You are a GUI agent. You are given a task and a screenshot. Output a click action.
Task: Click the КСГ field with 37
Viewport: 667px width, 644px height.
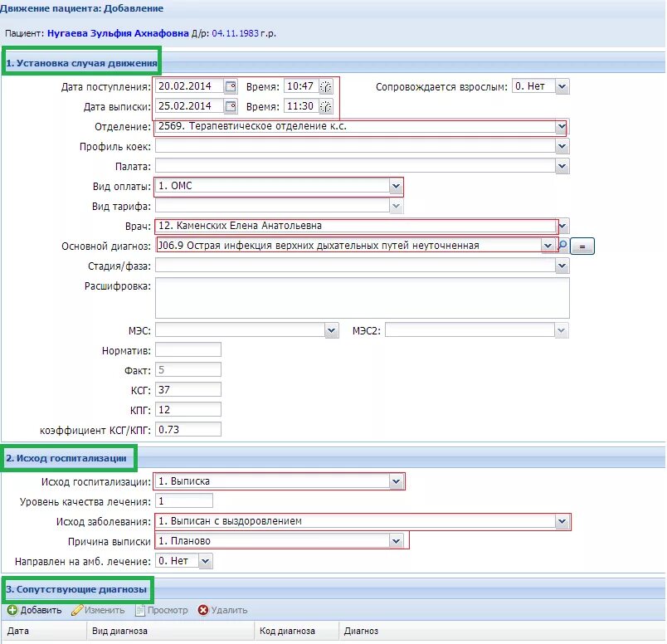point(188,390)
